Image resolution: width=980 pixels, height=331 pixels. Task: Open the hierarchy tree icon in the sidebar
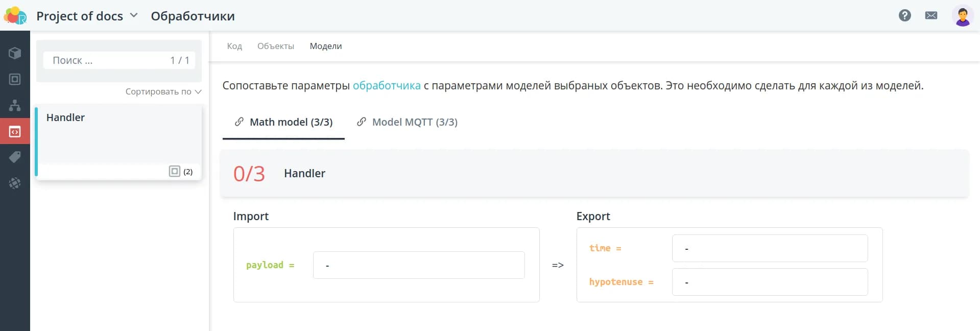point(15,106)
